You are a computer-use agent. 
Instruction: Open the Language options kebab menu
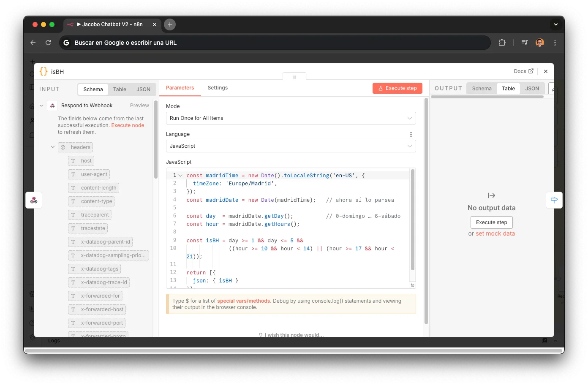pyautogui.click(x=411, y=134)
